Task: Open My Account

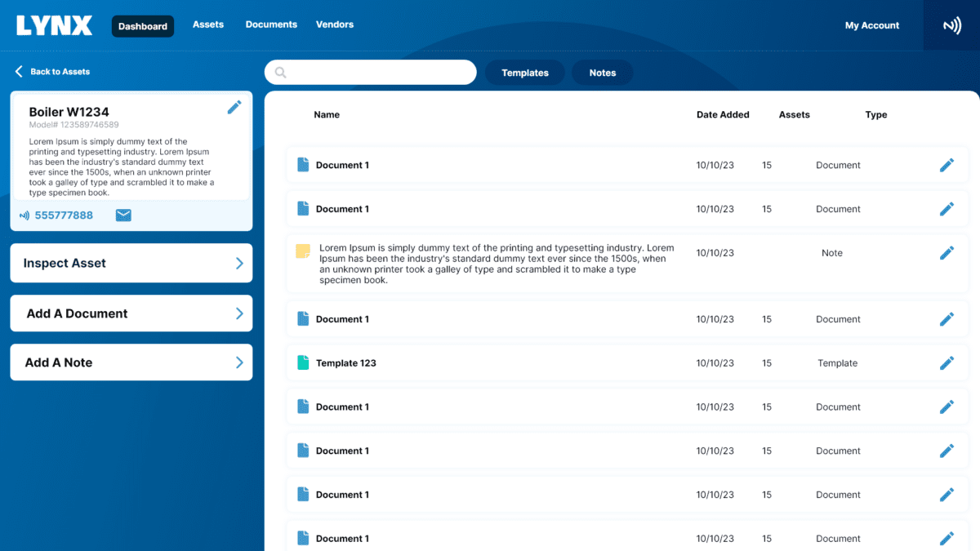Action: [x=871, y=25]
